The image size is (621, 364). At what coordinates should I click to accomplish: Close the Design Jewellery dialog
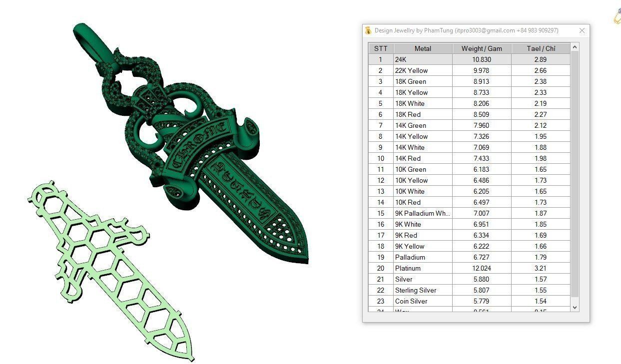point(582,30)
